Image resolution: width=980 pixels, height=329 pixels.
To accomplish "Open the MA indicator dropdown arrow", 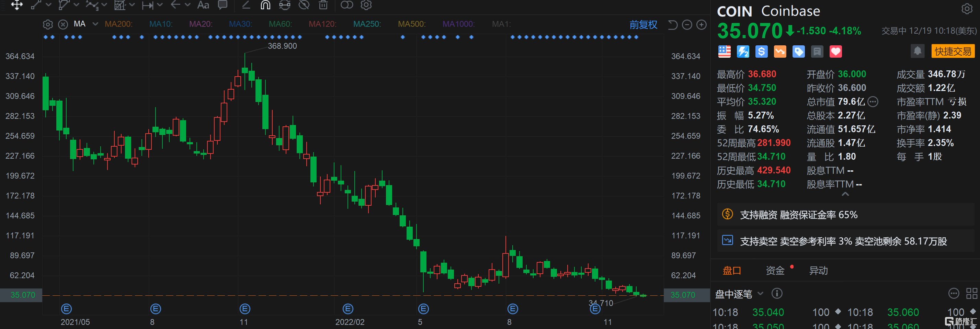I will click(x=94, y=24).
